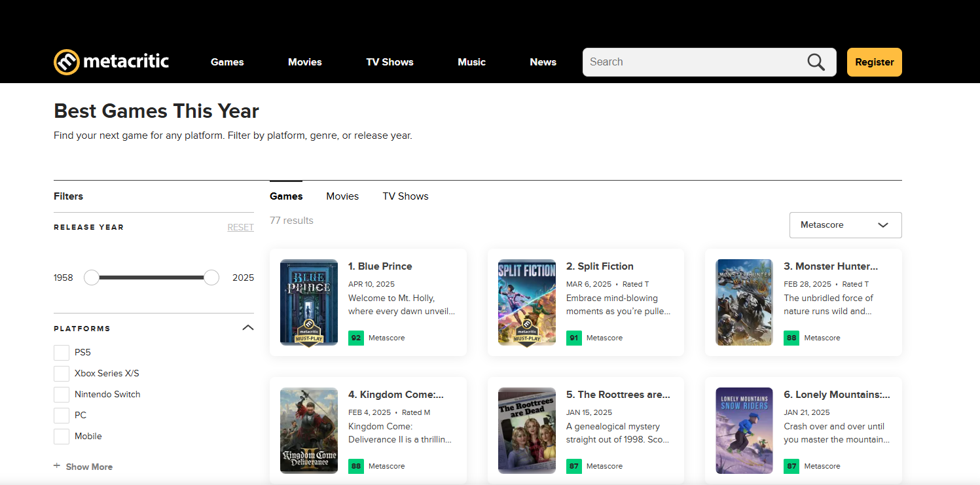Open the Kingdom Come Deliverance II cover image
Viewport: 980px width, 485px height.
(308, 430)
